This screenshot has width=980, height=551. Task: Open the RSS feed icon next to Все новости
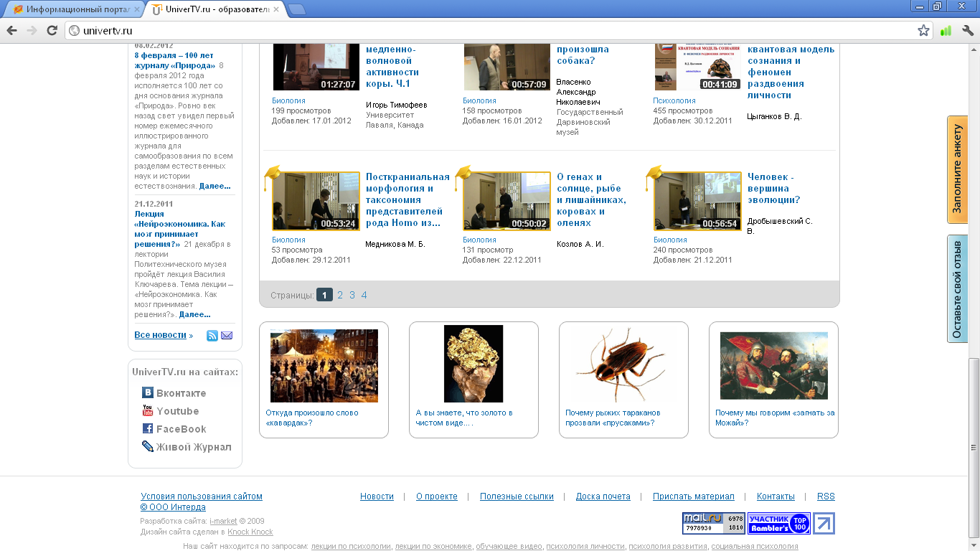212,336
